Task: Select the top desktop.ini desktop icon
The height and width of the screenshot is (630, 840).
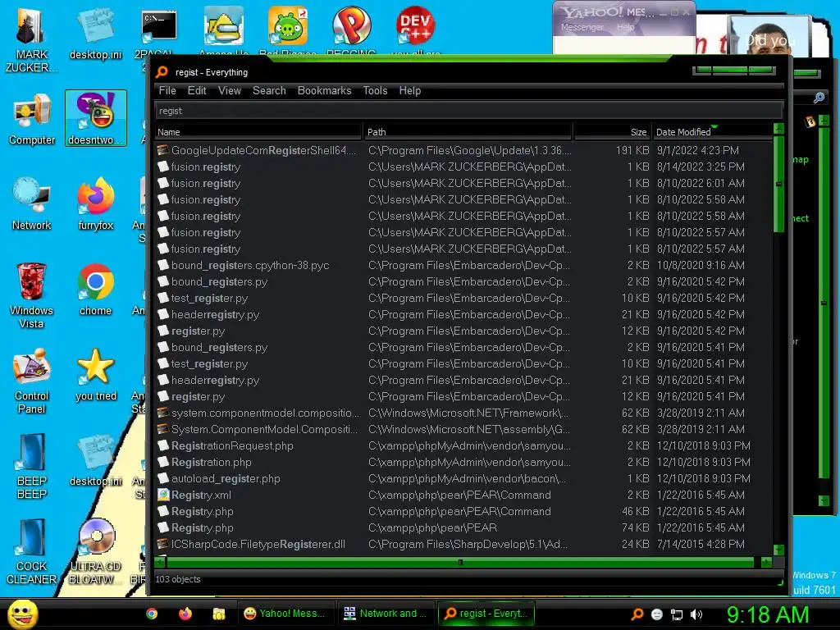Action: pos(96,33)
